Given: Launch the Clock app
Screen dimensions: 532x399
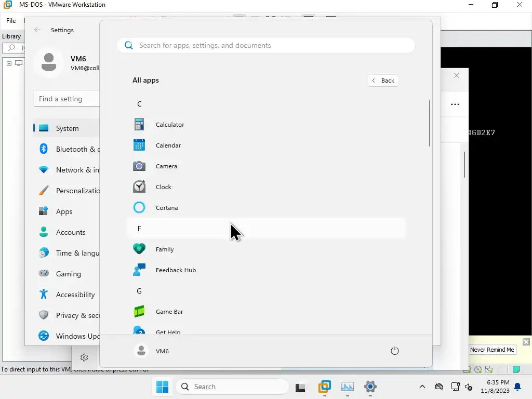Looking at the screenshot, I should coord(266,187).
